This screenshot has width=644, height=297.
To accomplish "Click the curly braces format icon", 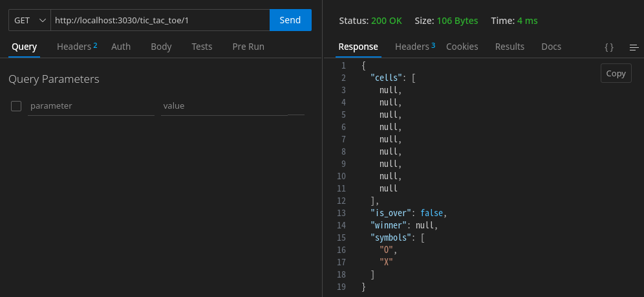I will (x=608, y=47).
